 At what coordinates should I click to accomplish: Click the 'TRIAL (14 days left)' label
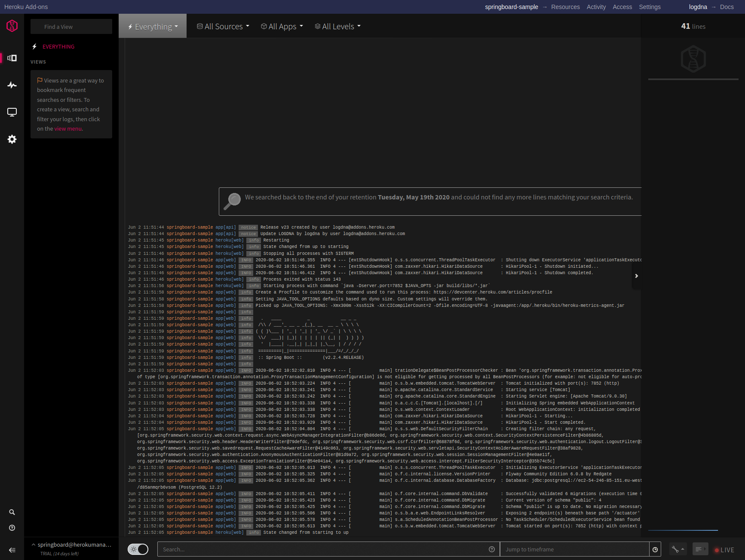tap(59, 554)
